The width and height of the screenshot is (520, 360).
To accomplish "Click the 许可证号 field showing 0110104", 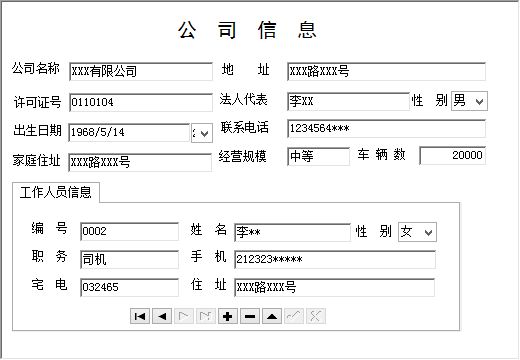I will (x=141, y=102).
